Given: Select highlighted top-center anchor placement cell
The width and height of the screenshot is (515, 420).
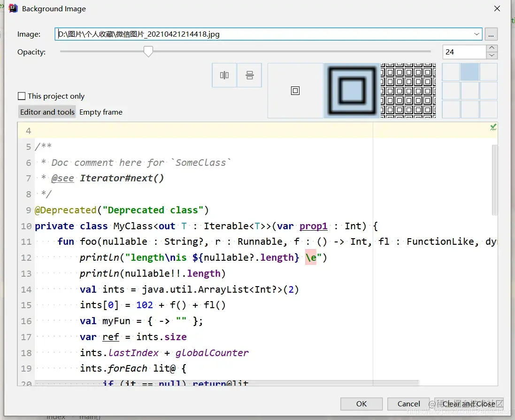Looking at the screenshot, I should point(469,72).
